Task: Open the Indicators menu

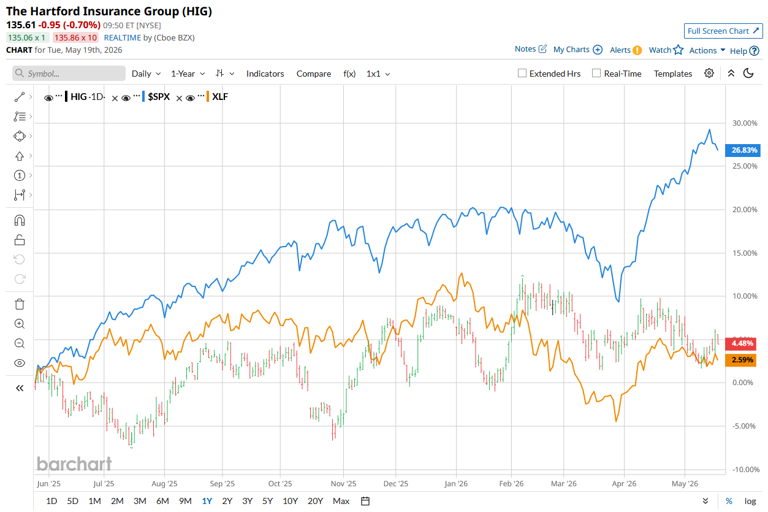Action: pyautogui.click(x=265, y=73)
